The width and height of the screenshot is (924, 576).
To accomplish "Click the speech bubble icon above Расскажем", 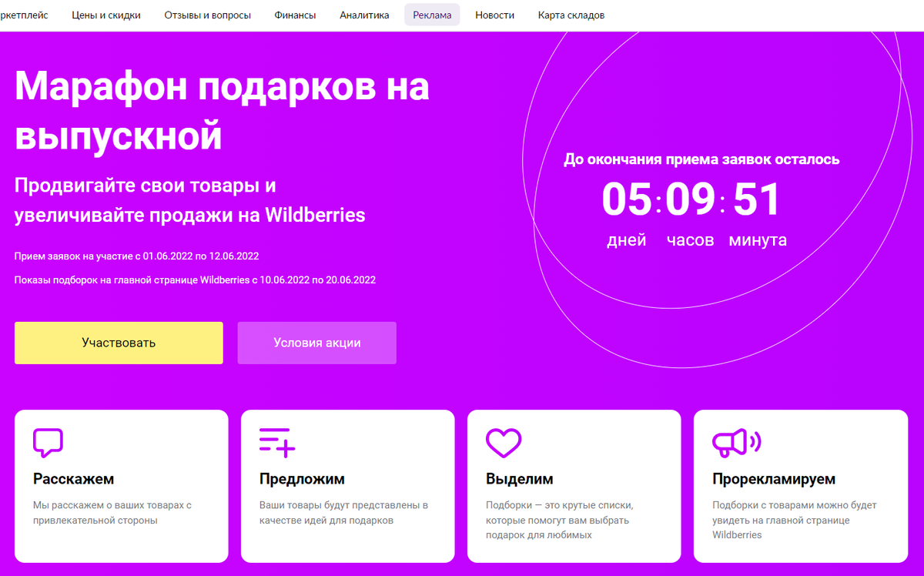I will [48, 442].
